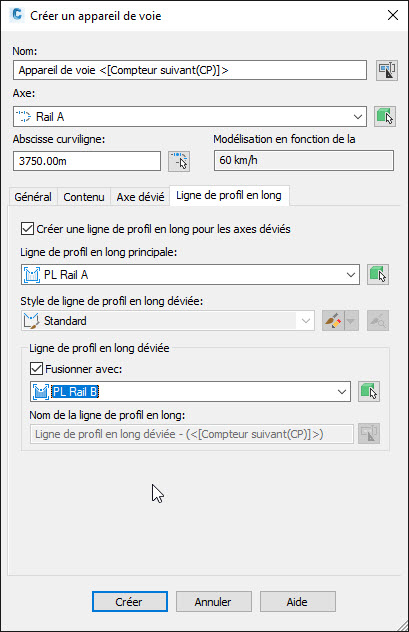Viewport: 409px width, 632px height.
Task: Switch to the Général tab
Action: pyautogui.click(x=33, y=197)
